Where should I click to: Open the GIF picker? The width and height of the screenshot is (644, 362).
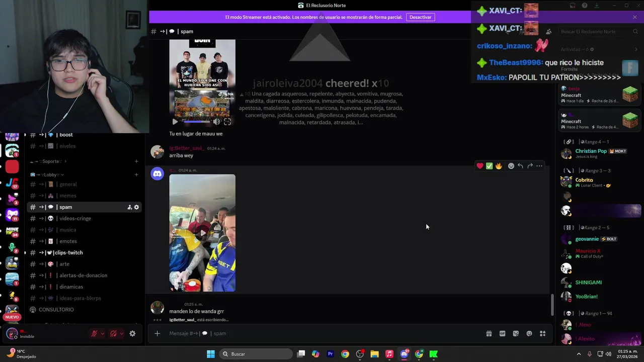502,333
